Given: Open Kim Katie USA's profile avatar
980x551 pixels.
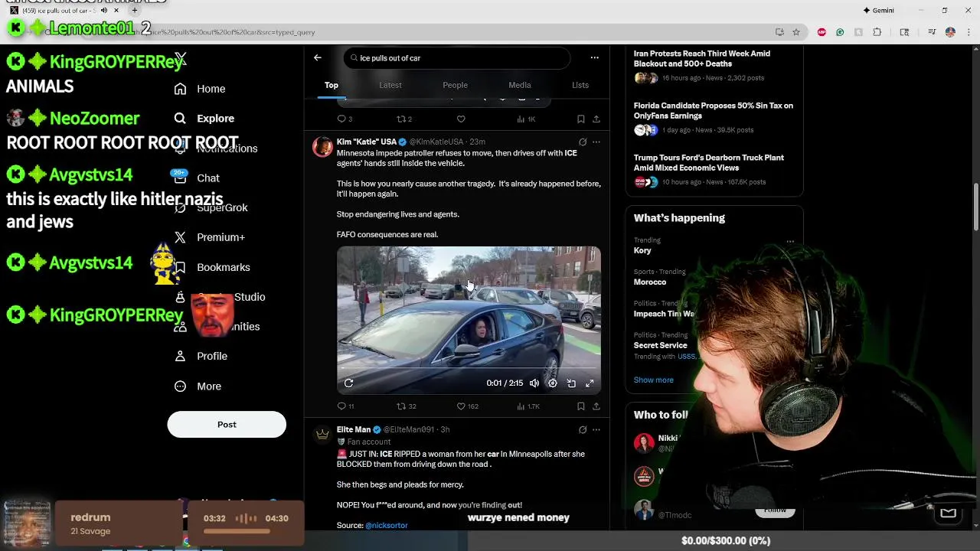Looking at the screenshot, I should 322,147.
